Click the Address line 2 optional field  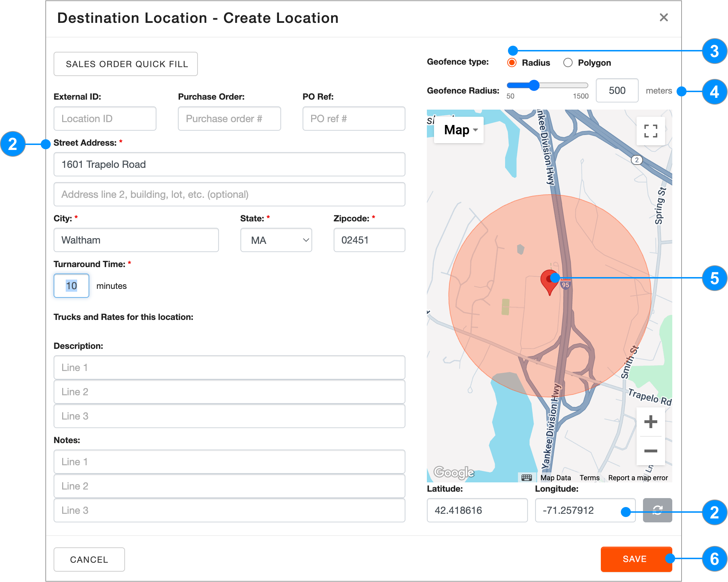229,194
